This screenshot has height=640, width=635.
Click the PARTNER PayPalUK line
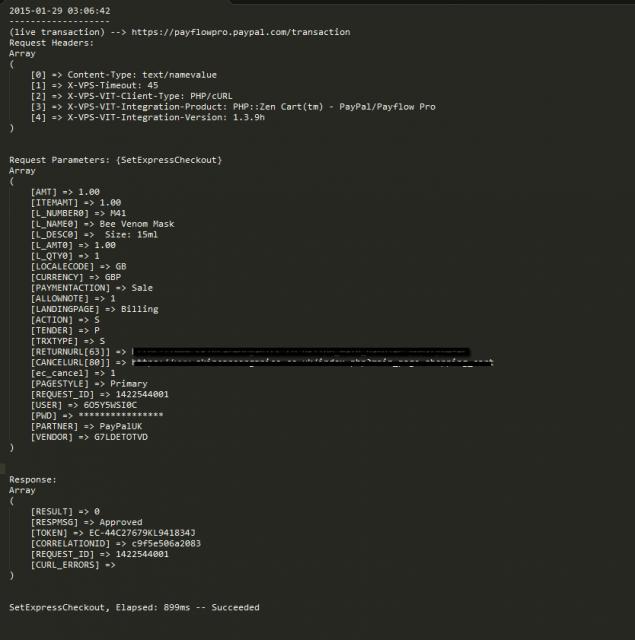coord(87,427)
